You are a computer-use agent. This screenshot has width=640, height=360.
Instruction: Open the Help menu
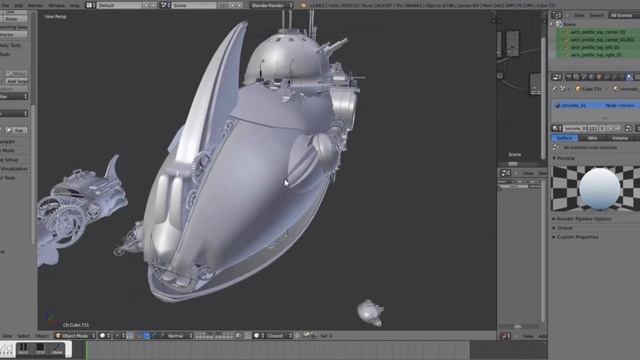(x=75, y=6)
